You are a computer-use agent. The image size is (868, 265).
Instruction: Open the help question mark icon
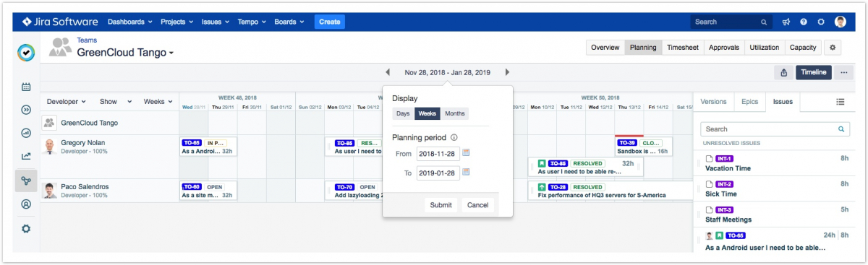804,22
